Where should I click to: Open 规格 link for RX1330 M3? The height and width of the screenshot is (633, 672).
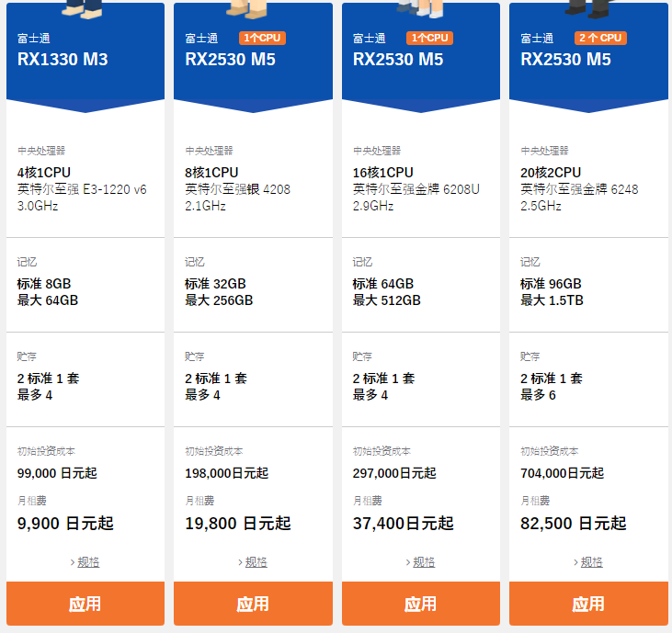[88, 562]
